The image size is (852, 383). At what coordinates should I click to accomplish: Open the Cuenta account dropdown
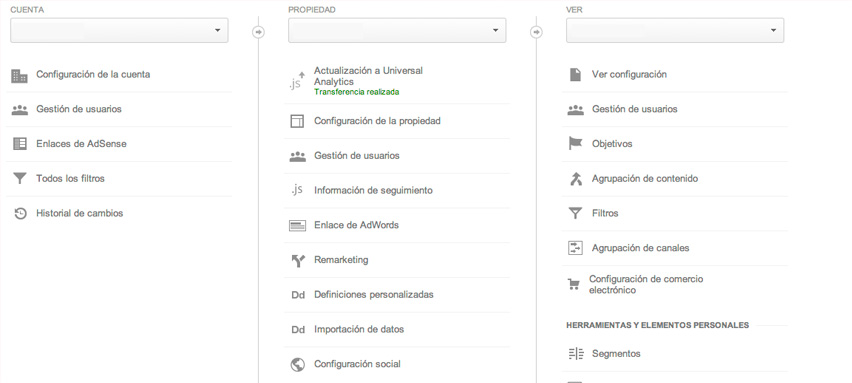pyautogui.click(x=119, y=30)
